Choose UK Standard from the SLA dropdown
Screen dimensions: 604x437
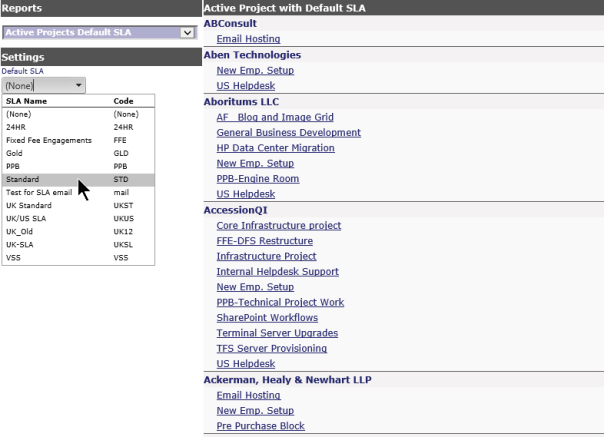point(78,205)
